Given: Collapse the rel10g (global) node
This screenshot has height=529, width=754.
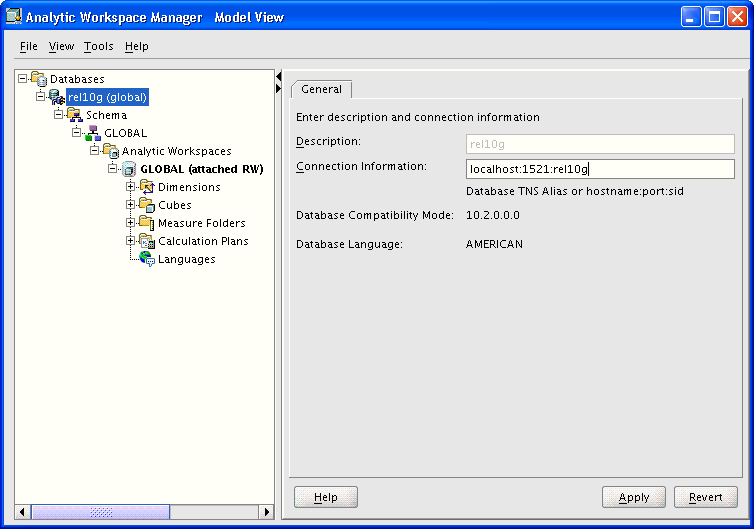Looking at the screenshot, I should 40,96.
